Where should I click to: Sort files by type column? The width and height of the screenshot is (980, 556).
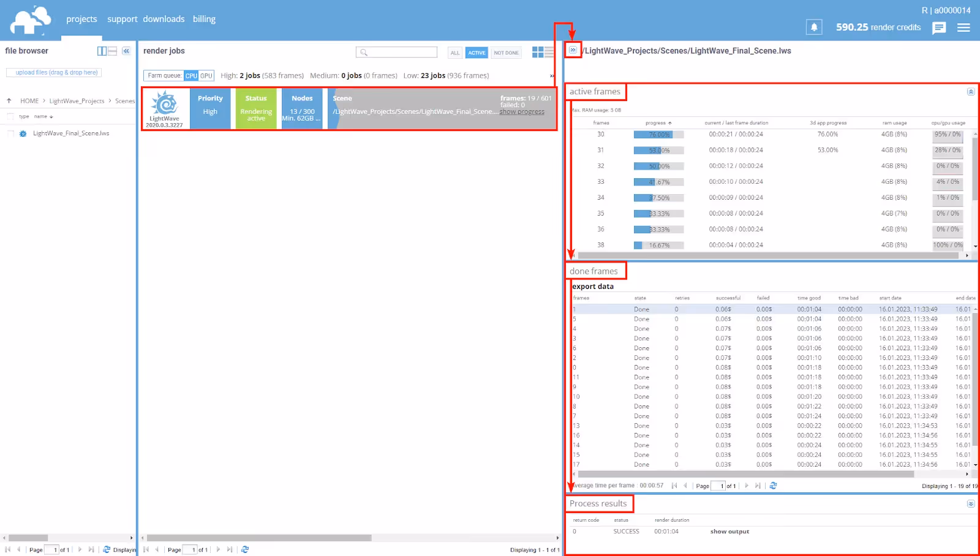24,116
